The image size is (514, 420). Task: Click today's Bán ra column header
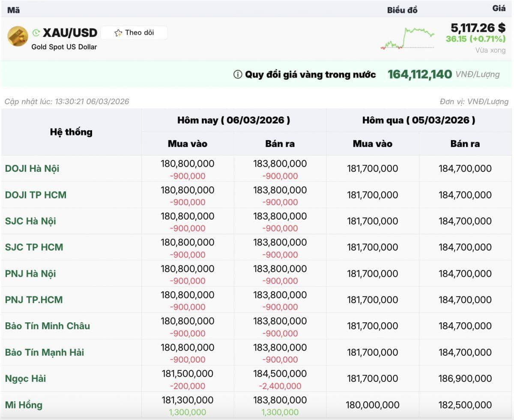point(280,144)
